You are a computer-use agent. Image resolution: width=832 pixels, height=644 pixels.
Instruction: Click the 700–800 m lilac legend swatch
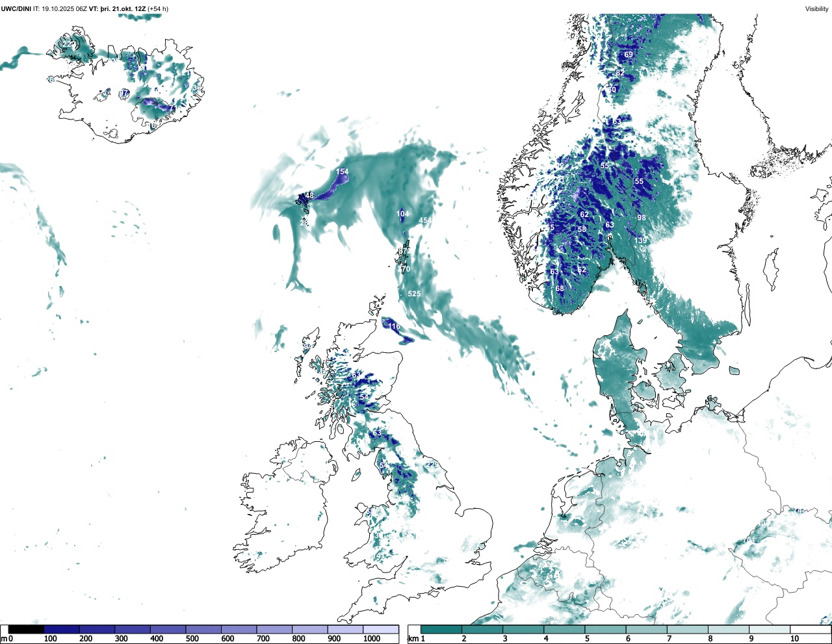click(274, 630)
